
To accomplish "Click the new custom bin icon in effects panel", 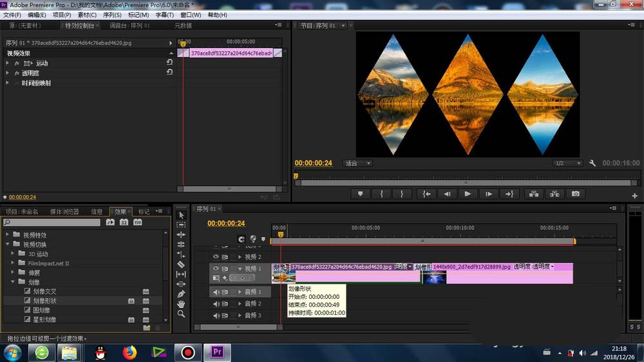I will (x=147, y=327).
